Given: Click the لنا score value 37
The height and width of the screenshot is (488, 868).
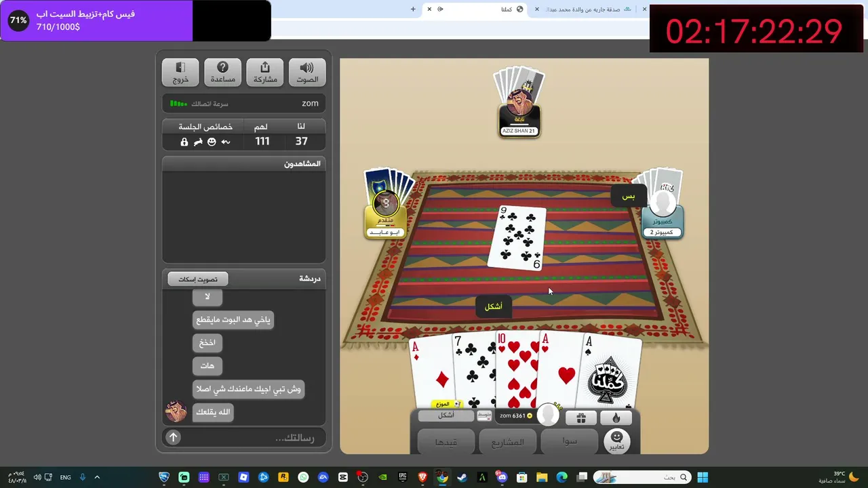Looking at the screenshot, I should click(x=301, y=141).
